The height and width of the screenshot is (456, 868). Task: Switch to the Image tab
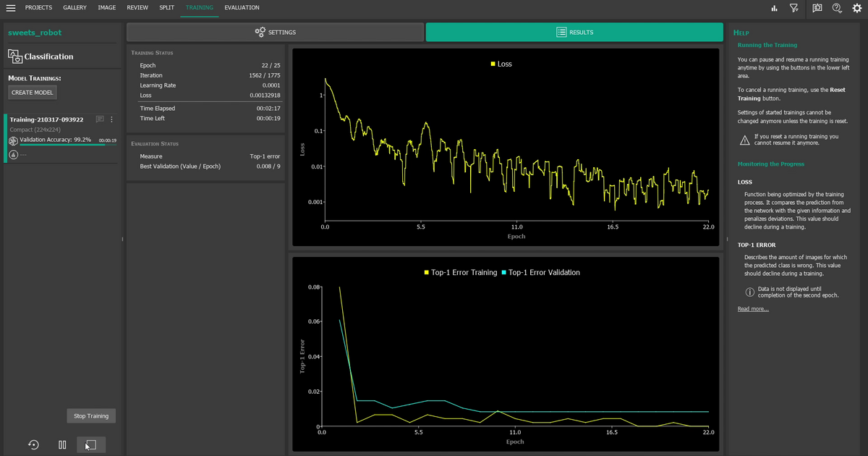point(106,8)
